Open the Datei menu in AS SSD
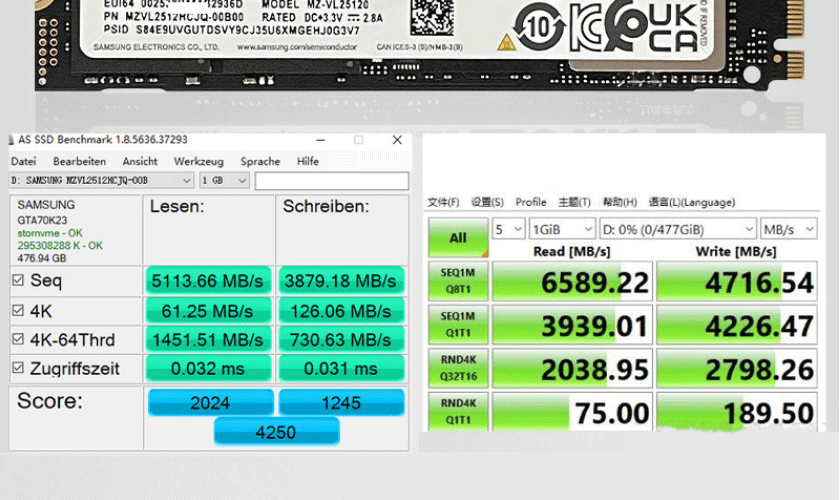 (24, 161)
